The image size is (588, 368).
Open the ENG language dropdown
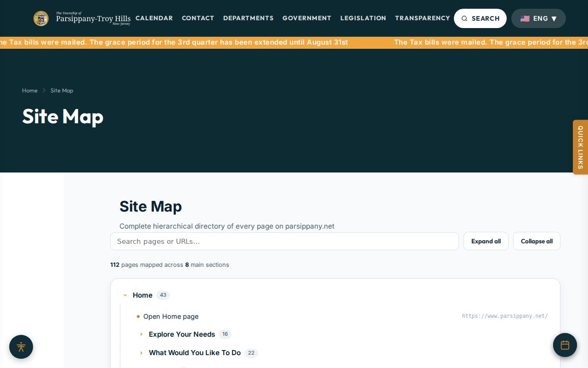(538, 18)
